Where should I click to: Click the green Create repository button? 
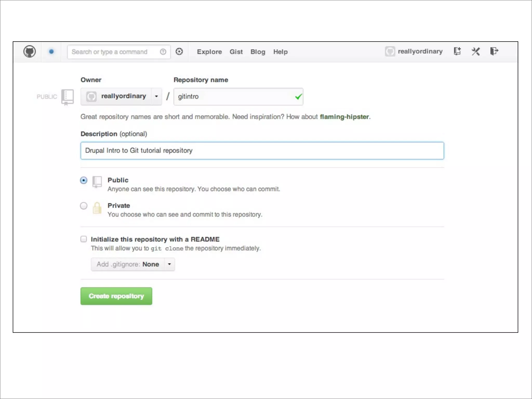tap(116, 296)
